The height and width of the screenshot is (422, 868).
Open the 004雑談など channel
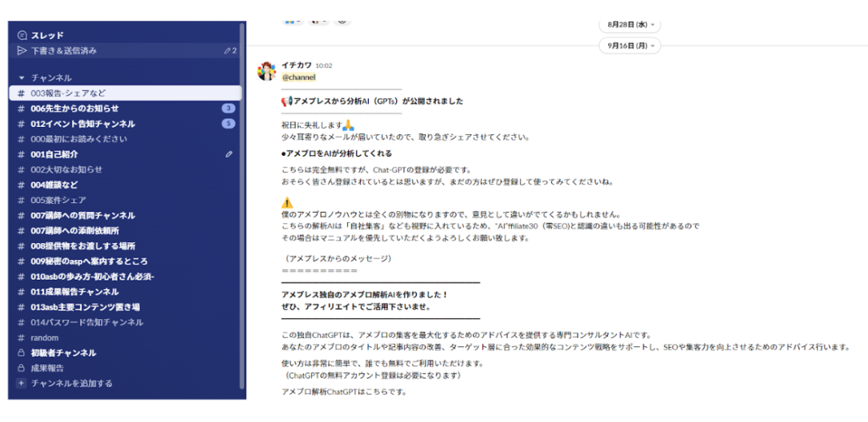click(125, 185)
